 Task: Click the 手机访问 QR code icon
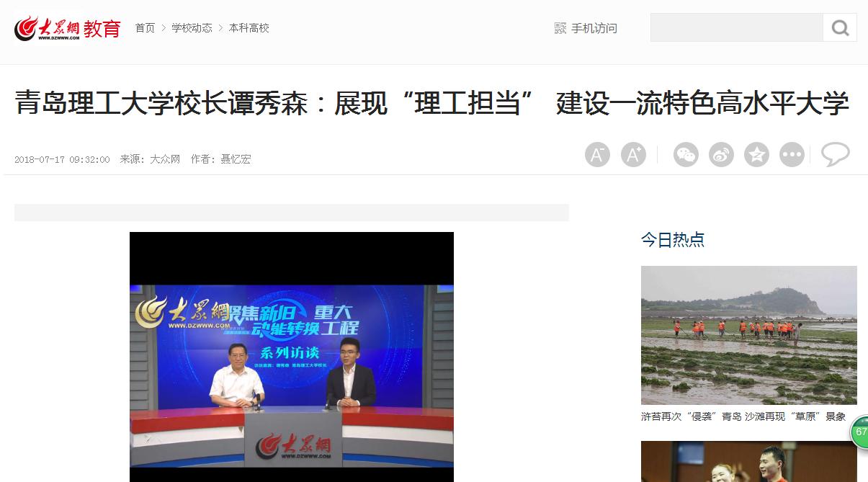pyautogui.click(x=560, y=28)
